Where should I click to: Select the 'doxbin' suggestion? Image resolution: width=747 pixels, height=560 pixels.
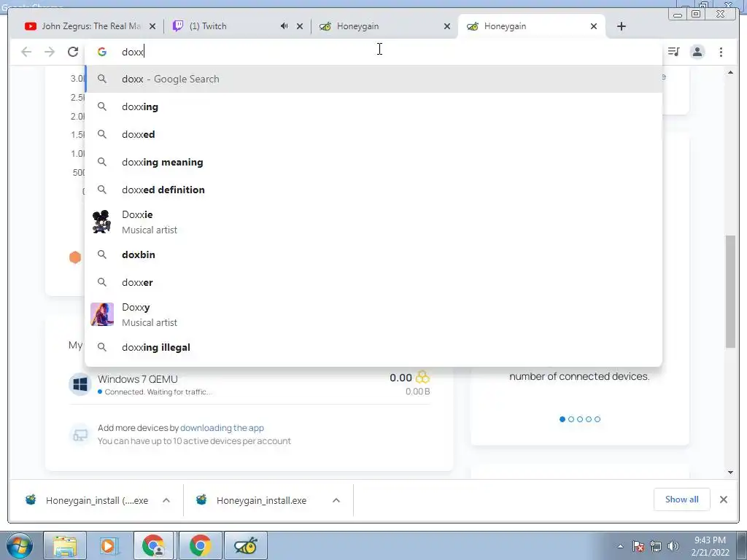pos(374,254)
